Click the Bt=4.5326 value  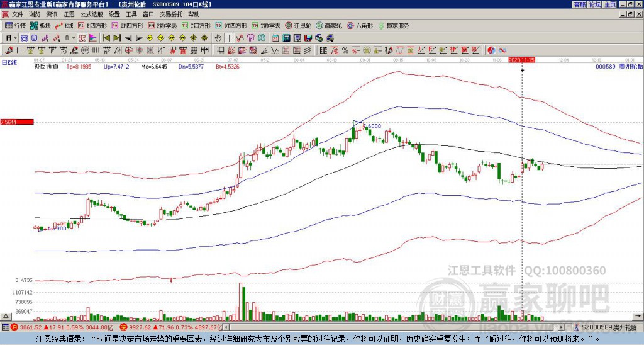(228, 66)
